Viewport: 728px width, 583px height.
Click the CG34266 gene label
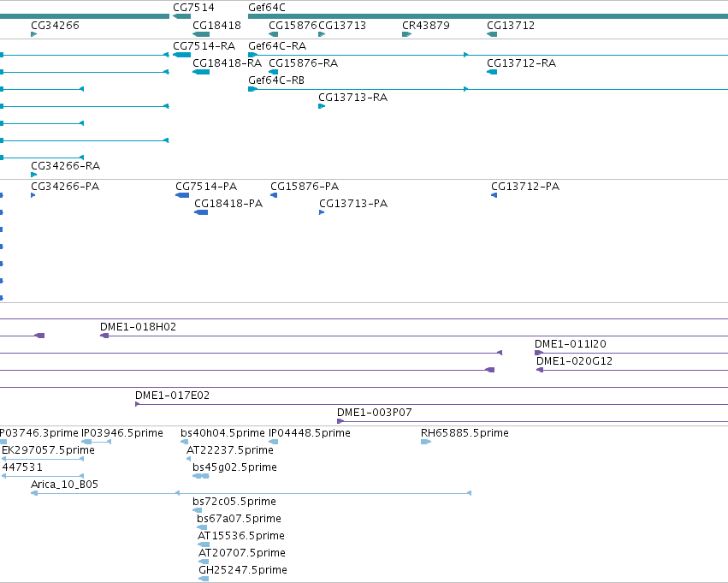[x=55, y=25]
